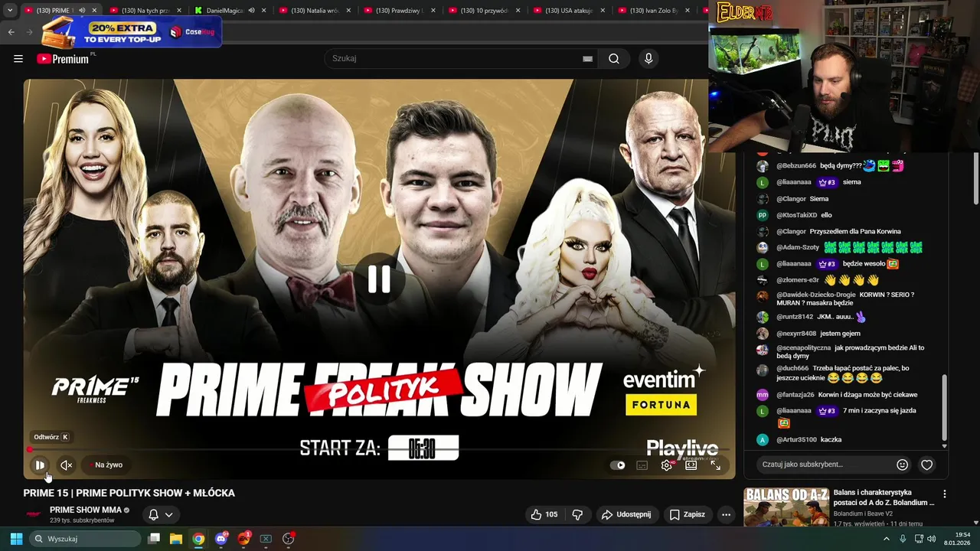Open Windows Start menu
Viewport: 980px width, 551px height.
pyautogui.click(x=16, y=539)
